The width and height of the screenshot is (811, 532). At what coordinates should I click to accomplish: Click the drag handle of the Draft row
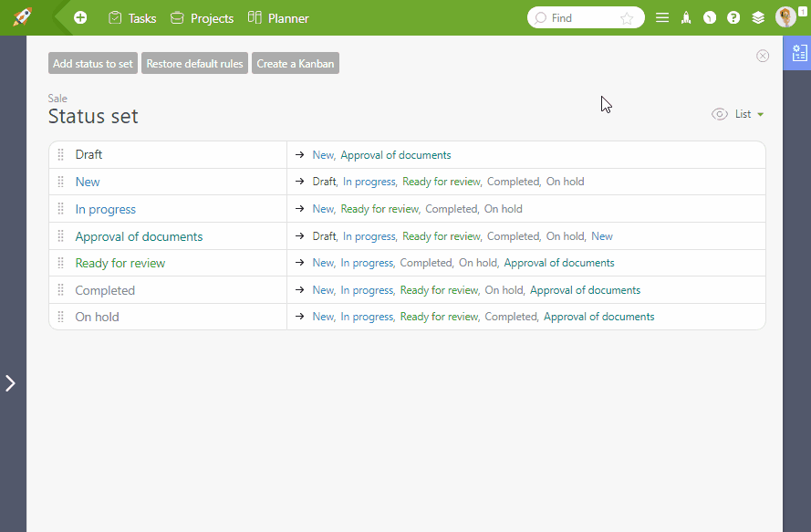point(60,154)
